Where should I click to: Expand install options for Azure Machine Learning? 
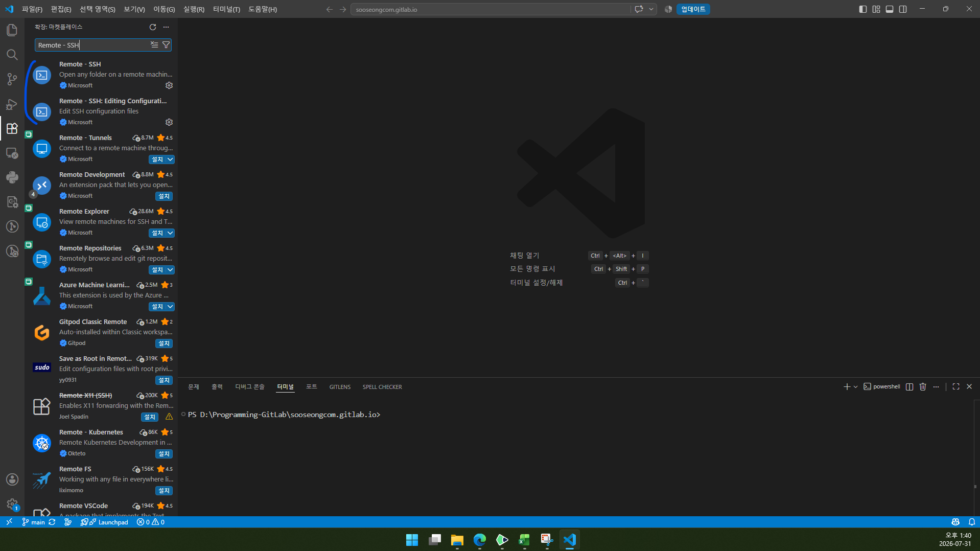coord(171,307)
